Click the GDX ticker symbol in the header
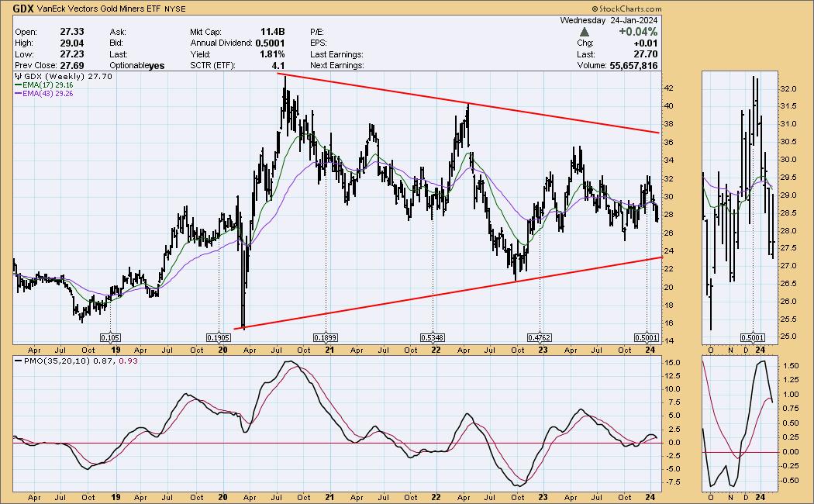 (x=23, y=9)
